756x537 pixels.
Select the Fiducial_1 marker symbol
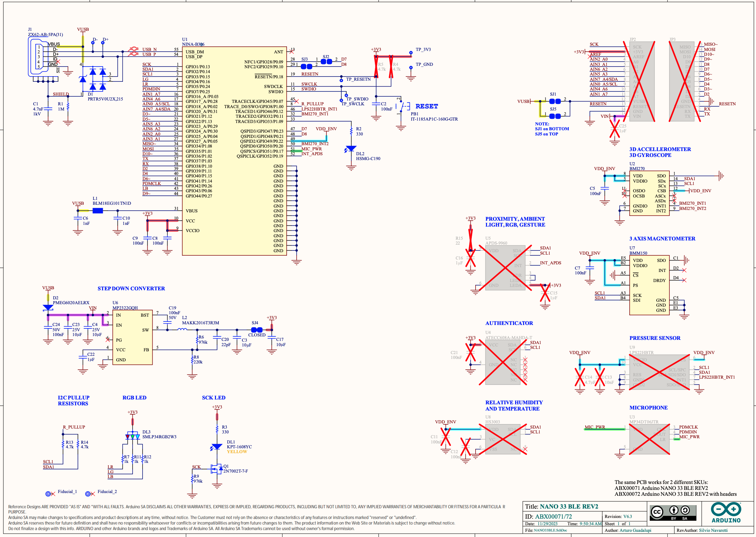tap(48, 494)
